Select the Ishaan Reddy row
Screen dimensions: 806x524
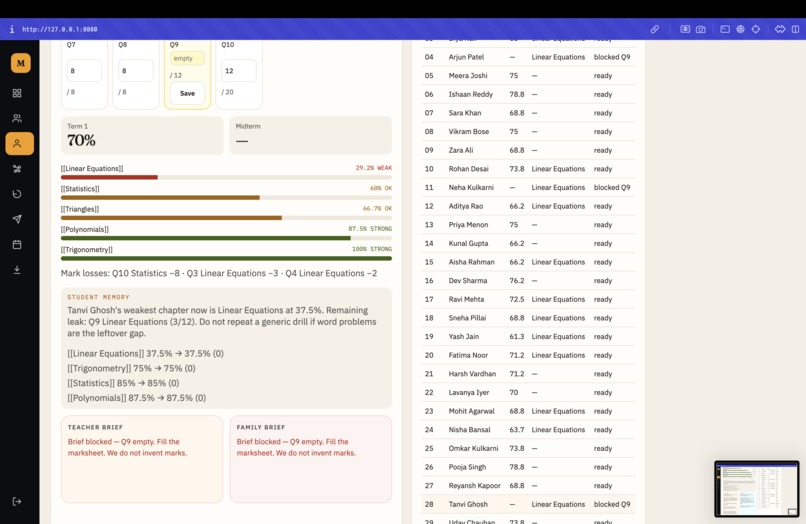528,94
